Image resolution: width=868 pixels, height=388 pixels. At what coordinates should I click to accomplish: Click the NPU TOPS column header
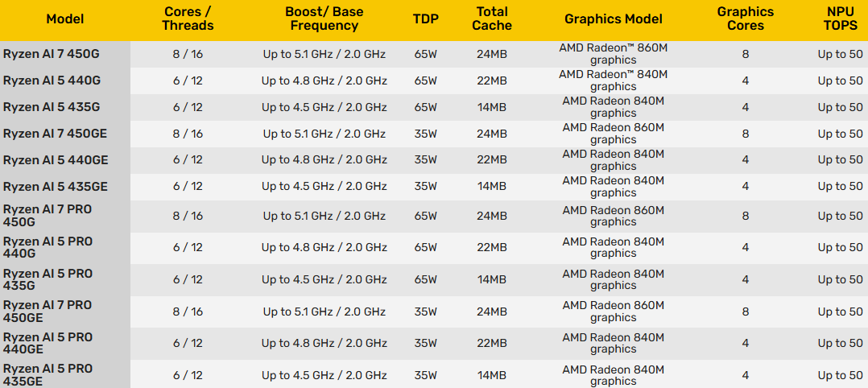(840, 19)
